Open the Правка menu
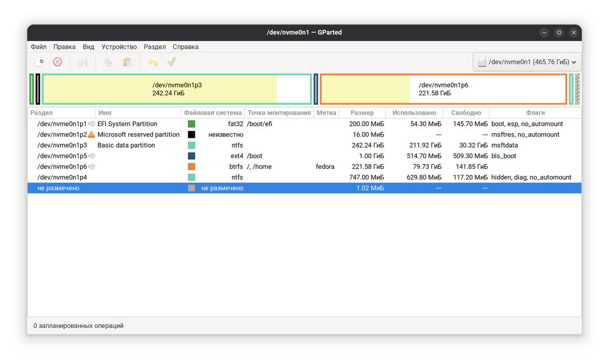The image size is (609, 364). pos(64,47)
